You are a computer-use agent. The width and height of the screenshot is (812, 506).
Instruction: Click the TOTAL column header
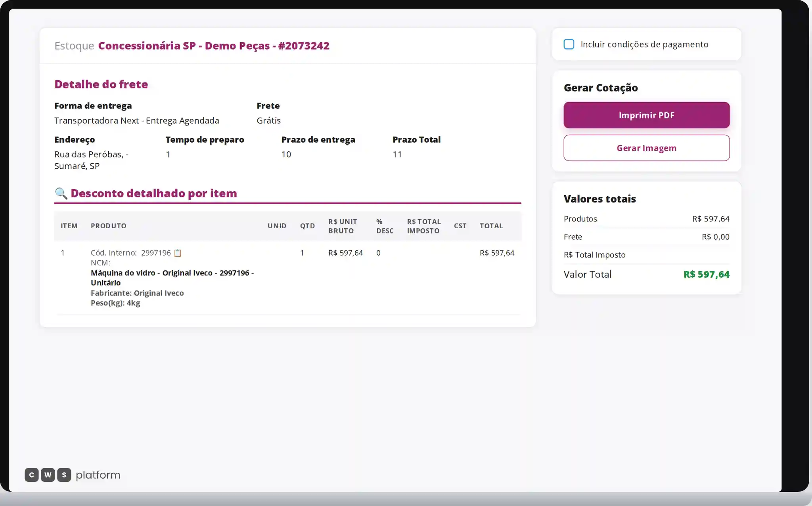(x=491, y=226)
